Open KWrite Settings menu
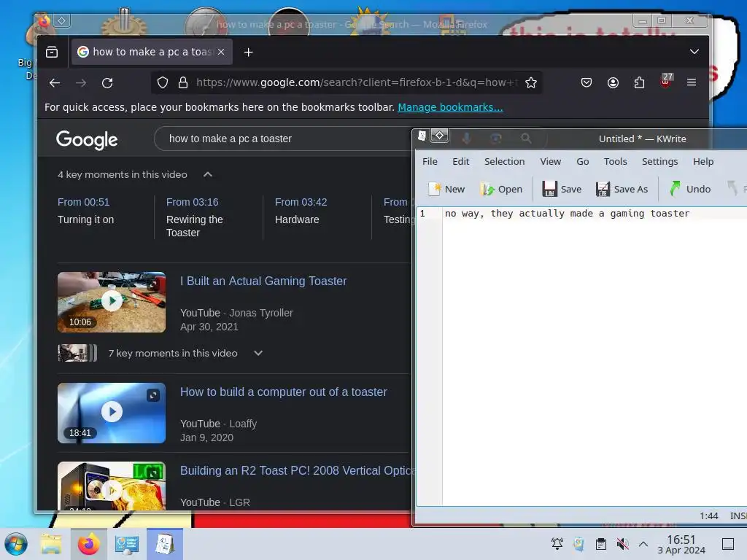The image size is (747, 560). coord(659,161)
